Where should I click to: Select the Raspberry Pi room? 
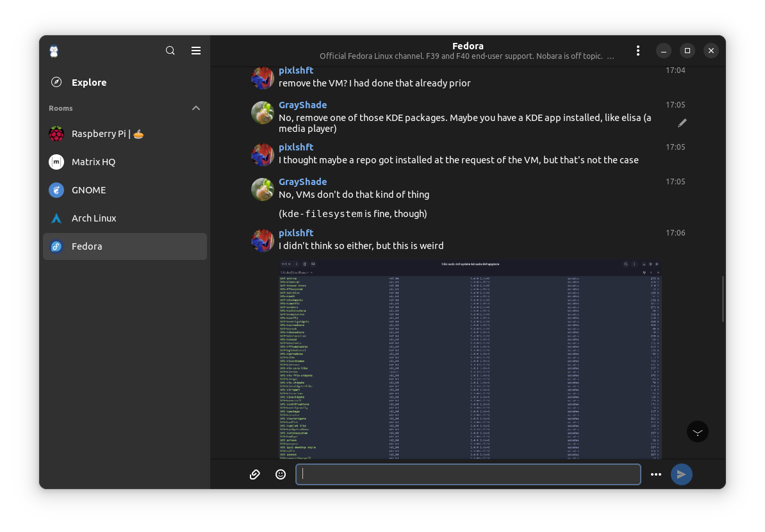point(107,134)
